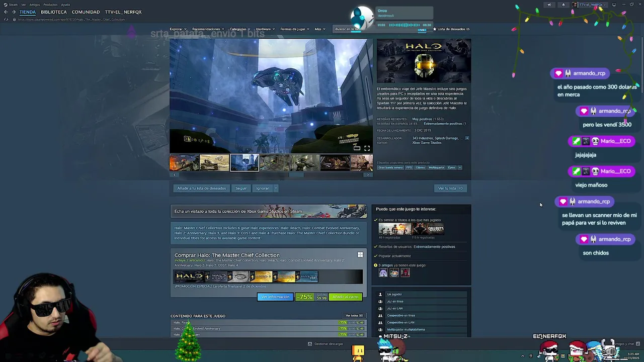
Task: Switch to the COMUNIDAD tab
Action: click(x=86, y=12)
